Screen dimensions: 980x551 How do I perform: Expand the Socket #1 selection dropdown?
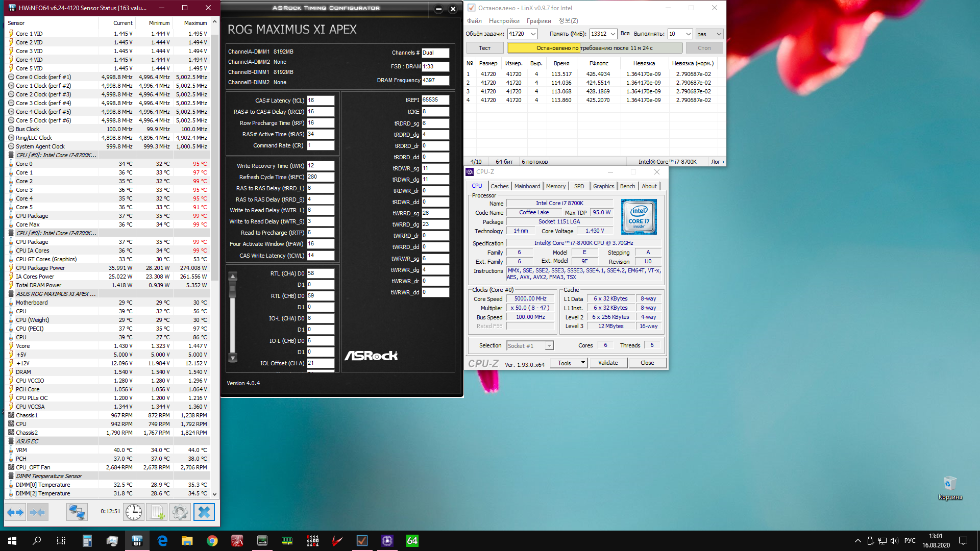click(x=549, y=346)
